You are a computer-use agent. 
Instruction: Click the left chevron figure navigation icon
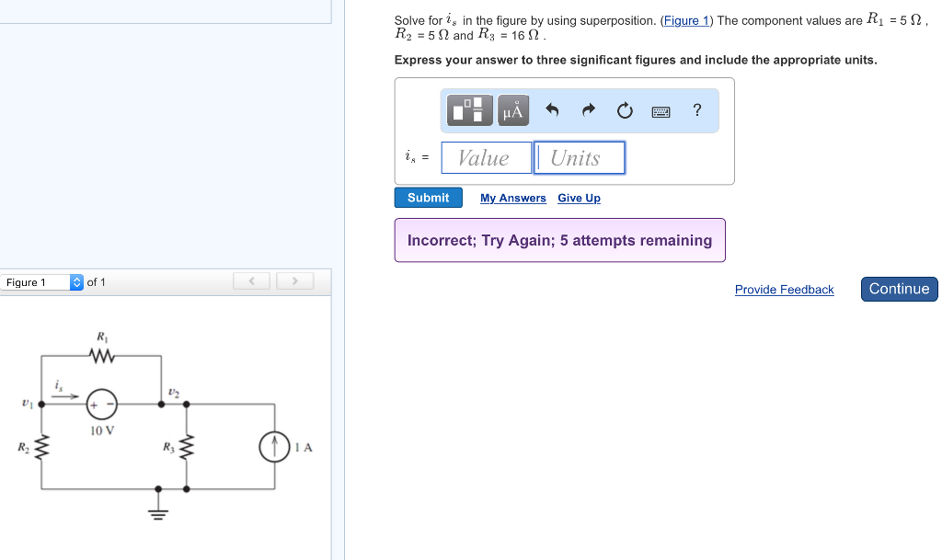(251, 281)
